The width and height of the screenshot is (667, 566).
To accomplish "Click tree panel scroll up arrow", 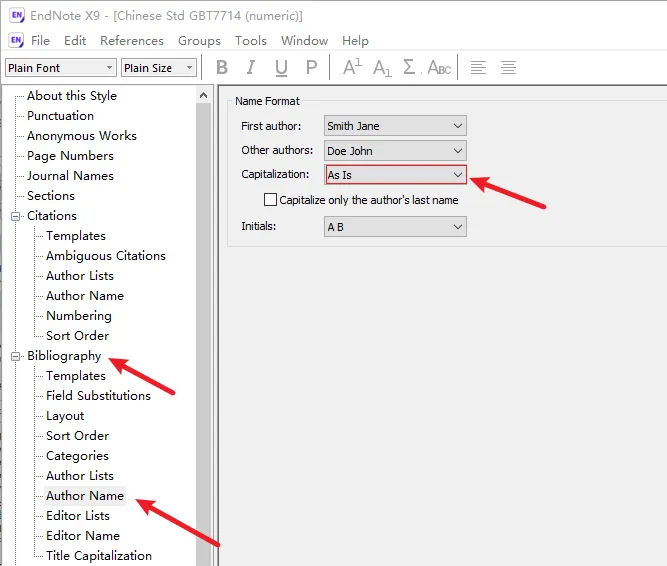I will click(203, 95).
